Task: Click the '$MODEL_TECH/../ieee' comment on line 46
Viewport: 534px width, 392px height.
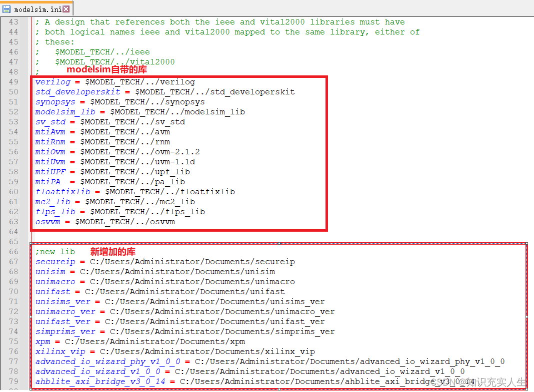Action: point(102,52)
